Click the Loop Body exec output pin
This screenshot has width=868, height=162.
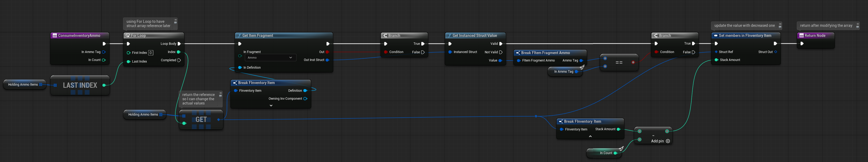tap(179, 44)
